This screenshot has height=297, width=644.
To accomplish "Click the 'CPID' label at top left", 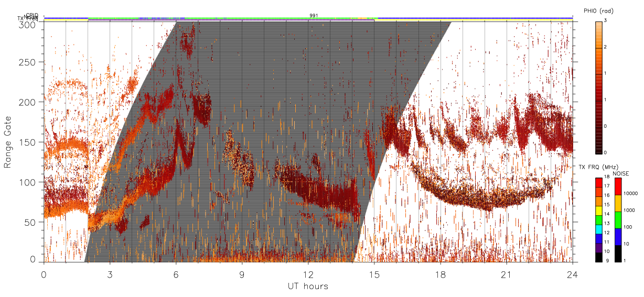I will click(x=32, y=16).
